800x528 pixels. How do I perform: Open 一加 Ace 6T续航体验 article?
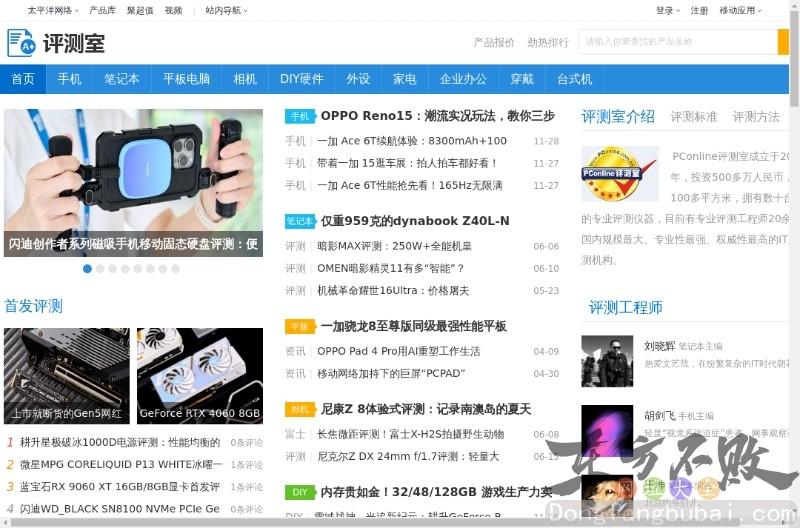click(412, 141)
